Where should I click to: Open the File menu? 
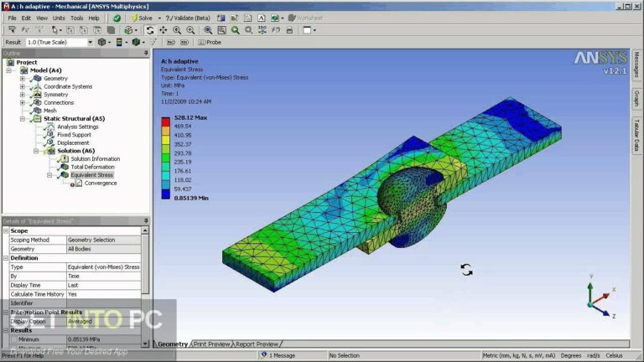[x=13, y=18]
